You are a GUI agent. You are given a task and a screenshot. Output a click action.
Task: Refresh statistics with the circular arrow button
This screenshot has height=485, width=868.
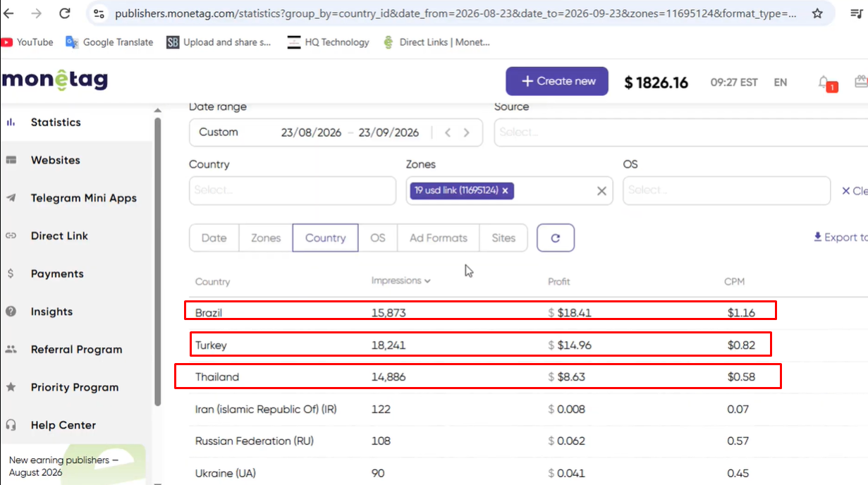pyautogui.click(x=556, y=238)
